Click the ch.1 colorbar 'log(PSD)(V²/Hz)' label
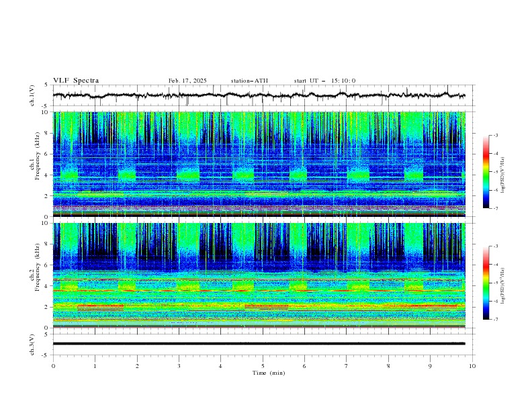This screenshot has height=411, width=532. (503, 175)
